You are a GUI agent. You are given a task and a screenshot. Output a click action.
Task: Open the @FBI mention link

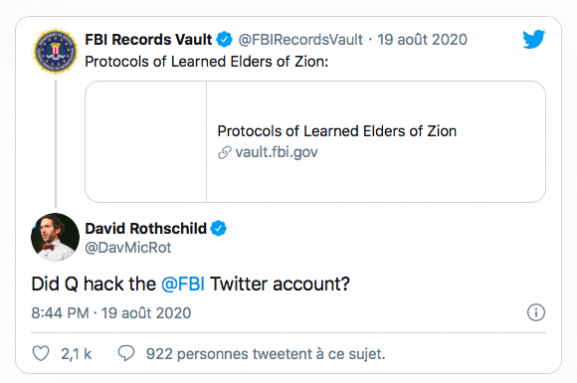click(x=183, y=284)
